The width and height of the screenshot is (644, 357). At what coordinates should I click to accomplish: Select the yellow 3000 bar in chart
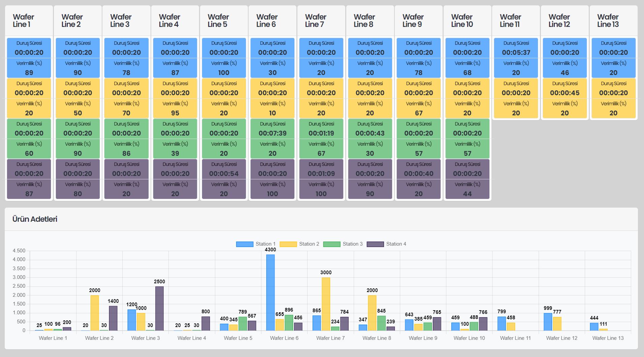[x=326, y=304]
